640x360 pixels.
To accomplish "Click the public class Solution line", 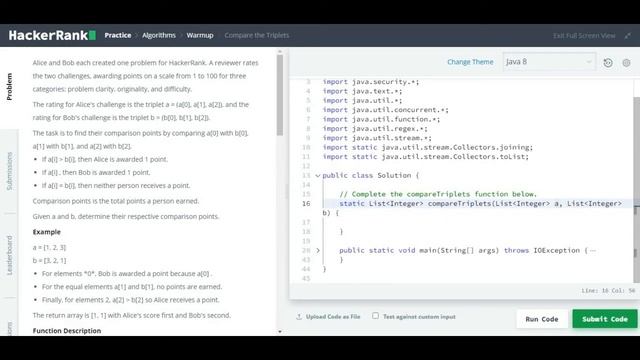I will [371, 176].
